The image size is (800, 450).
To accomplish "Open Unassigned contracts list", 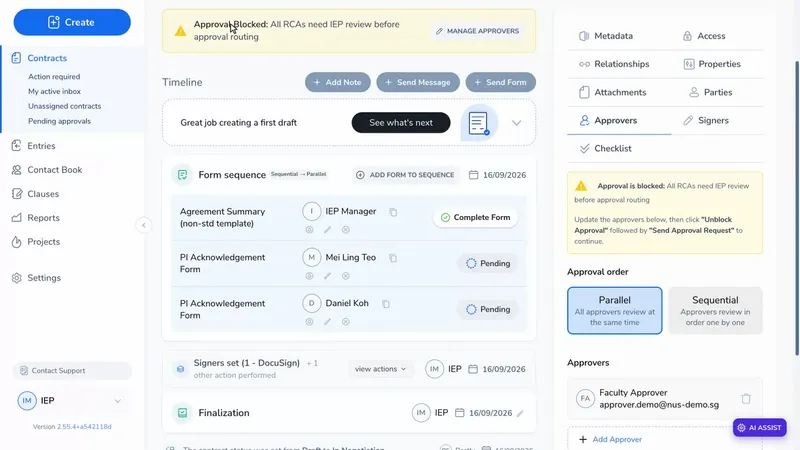I will pyautogui.click(x=64, y=106).
